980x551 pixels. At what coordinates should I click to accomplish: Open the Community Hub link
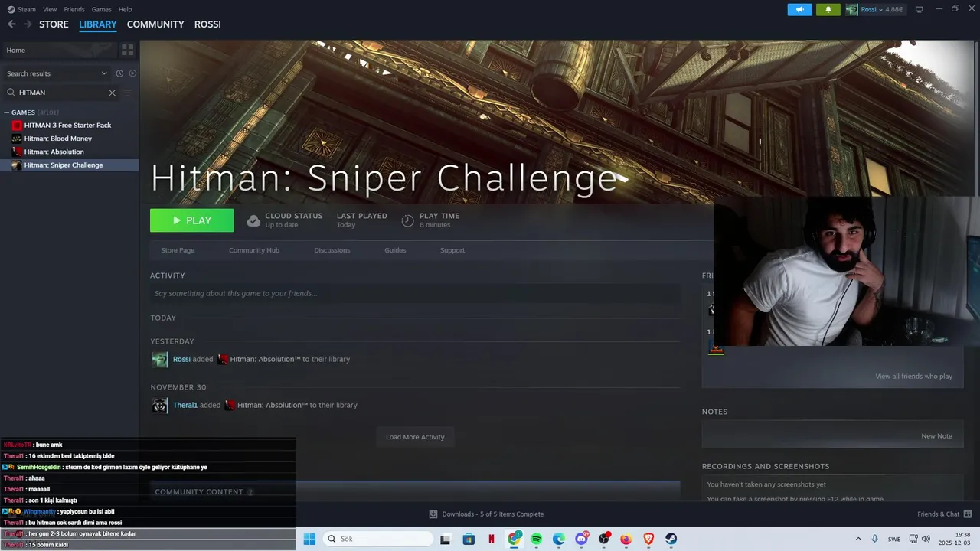254,250
